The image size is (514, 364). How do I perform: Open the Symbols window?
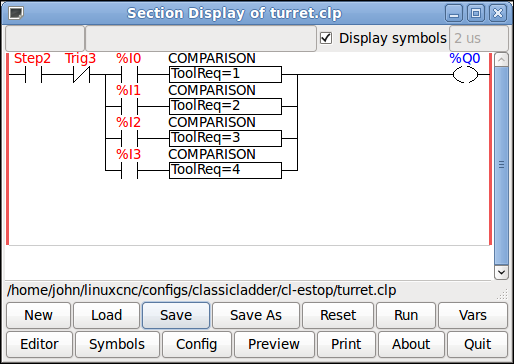(x=117, y=344)
